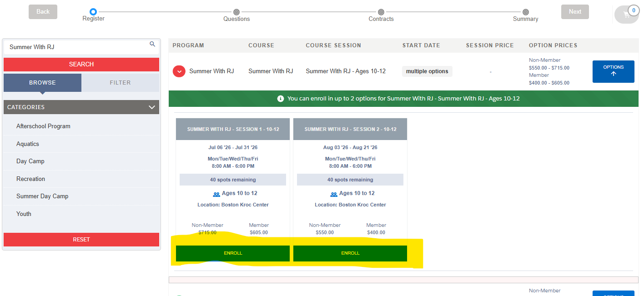Enroll in Session 1 - 10-12
Viewport: 644px width, 296px height.
tap(233, 253)
